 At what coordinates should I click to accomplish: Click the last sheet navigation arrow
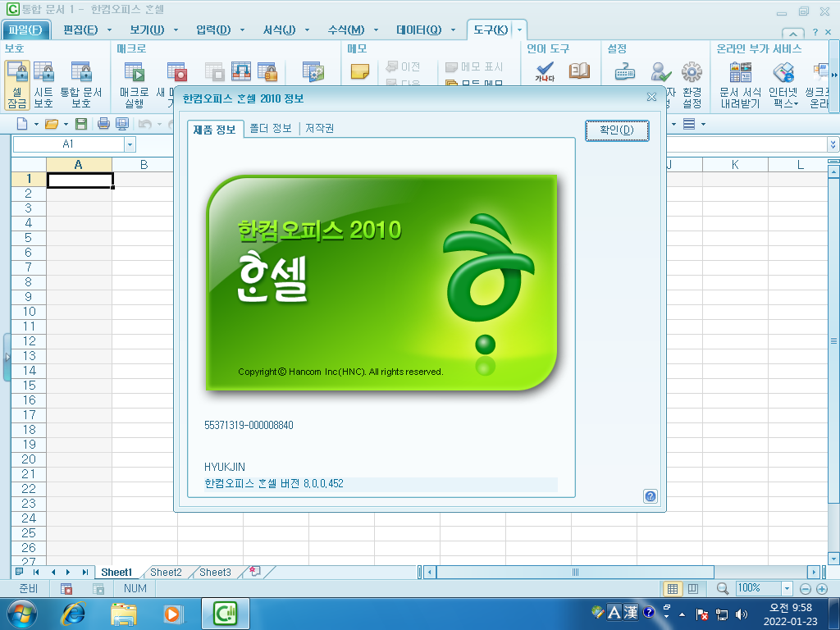coord(85,572)
